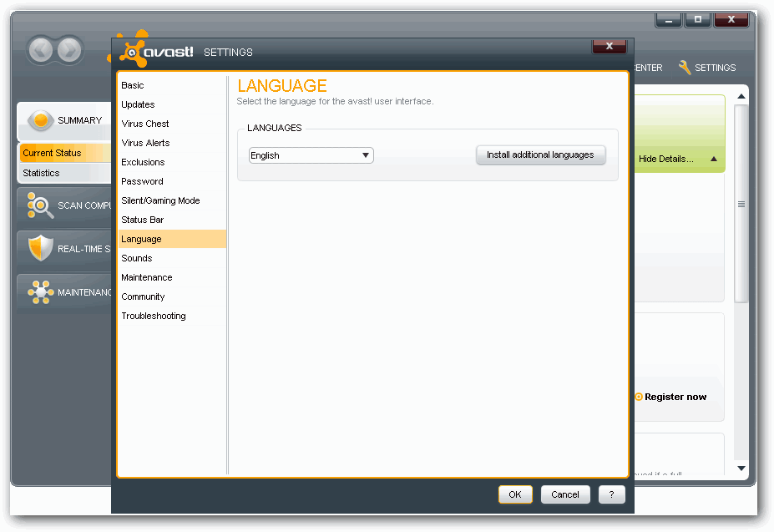Click the main window scrollbar up arrow
This screenshot has height=532, width=774.
point(741,96)
